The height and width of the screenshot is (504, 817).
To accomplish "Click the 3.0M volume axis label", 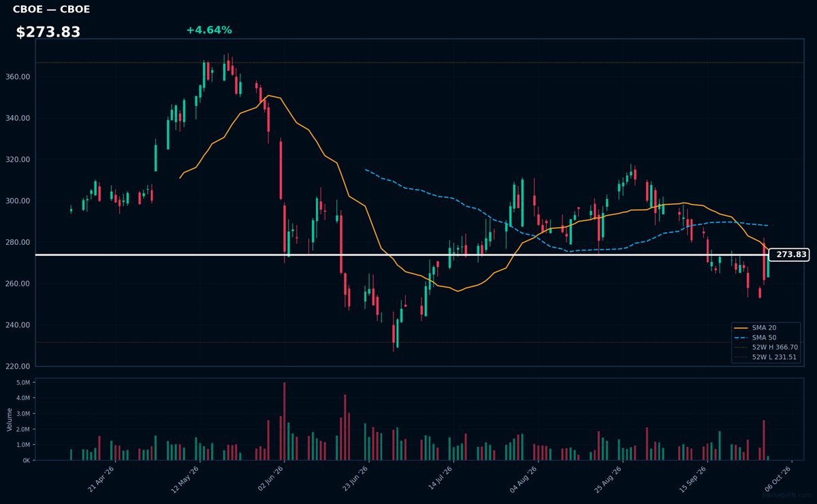I will (x=24, y=414).
